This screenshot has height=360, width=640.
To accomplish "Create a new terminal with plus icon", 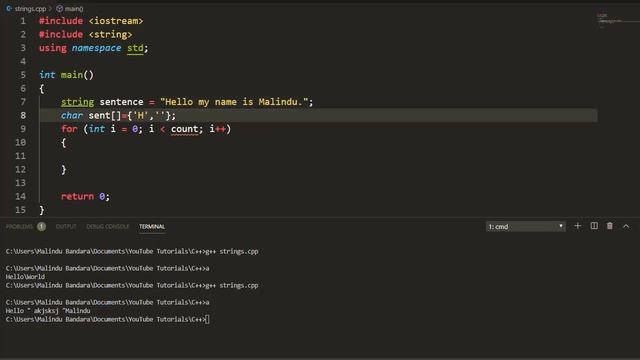I will pos(577,226).
